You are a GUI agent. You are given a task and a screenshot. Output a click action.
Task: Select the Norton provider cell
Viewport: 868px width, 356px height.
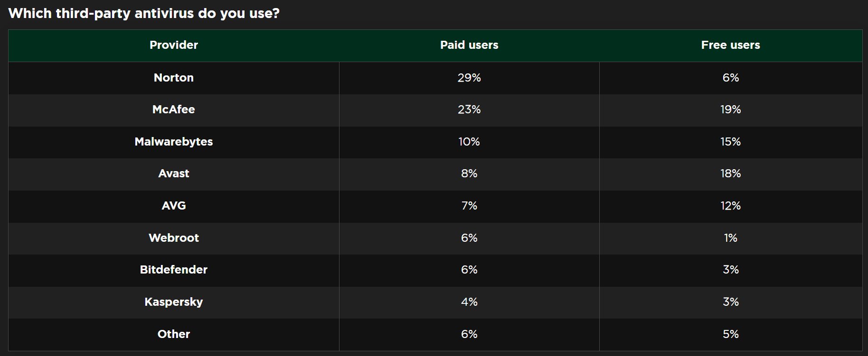(x=174, y=78)
